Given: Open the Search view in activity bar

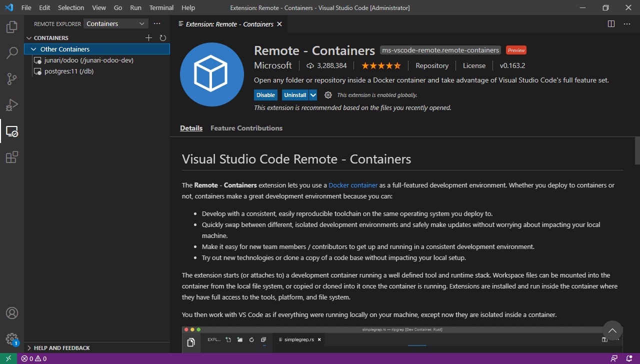Looking at the screenshot, I should (x=12, y=53).
